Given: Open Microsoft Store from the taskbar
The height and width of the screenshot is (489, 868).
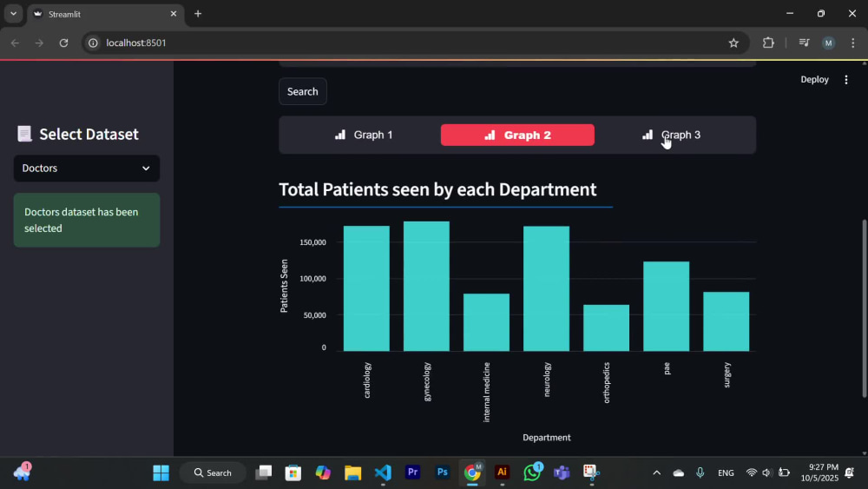Looking at the screenshot, I should click(293, 472).
